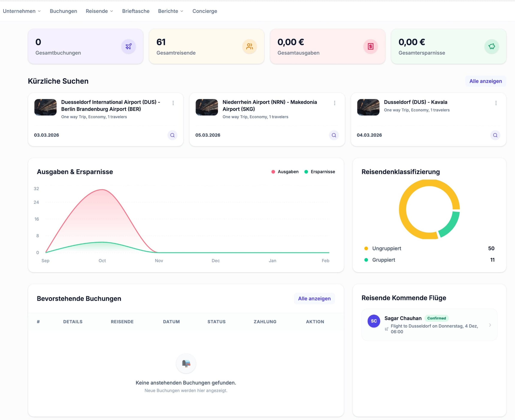Click the travelers icon on Gesamtreisende card
515x420 pixels.
249,46
